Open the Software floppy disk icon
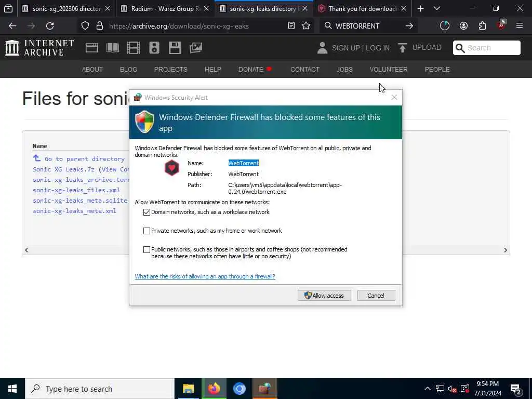Screen dimensions: 532x399 point(175,48)
